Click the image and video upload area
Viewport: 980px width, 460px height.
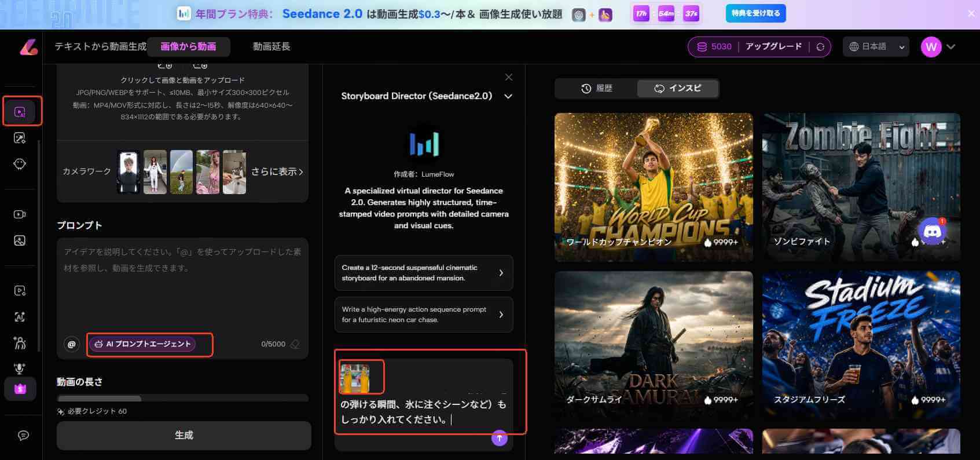tap(182, 98)
